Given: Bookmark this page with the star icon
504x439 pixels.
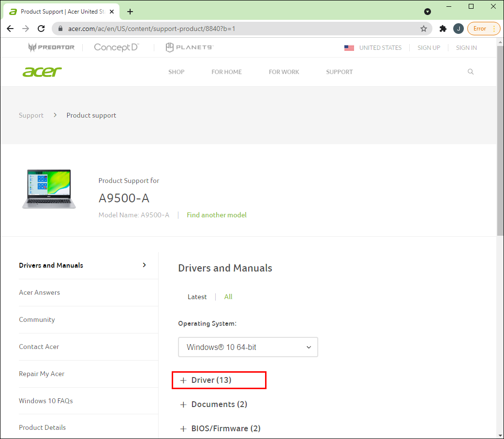Looking at the screenshot, I should [x=423, y=29].
